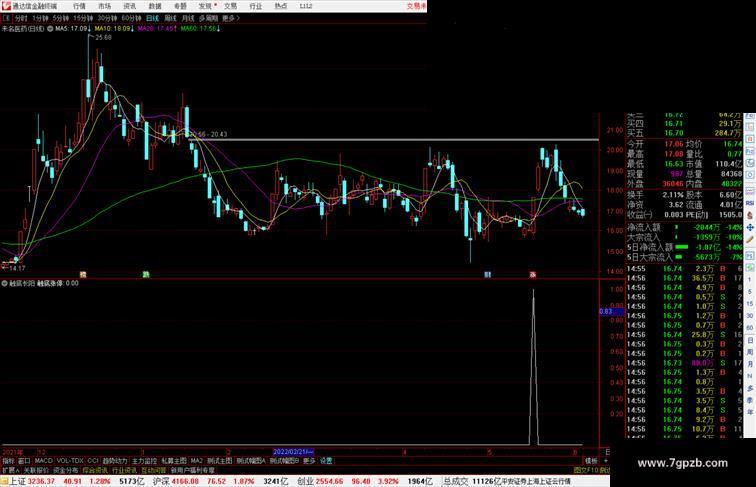Open the 指标 indicator selector
Image resolution: width=756 pixels, height=487 pixels.
pos(8,461)
